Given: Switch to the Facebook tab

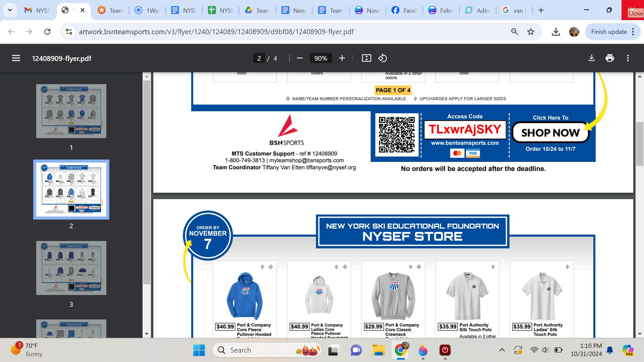Looking at the screenshot, I should (404, 10).
